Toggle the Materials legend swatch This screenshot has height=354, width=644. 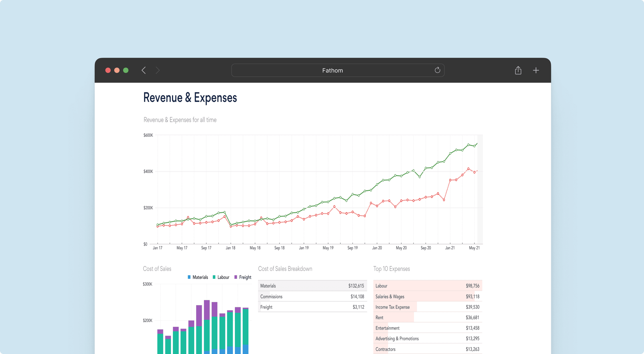[189, 277]
